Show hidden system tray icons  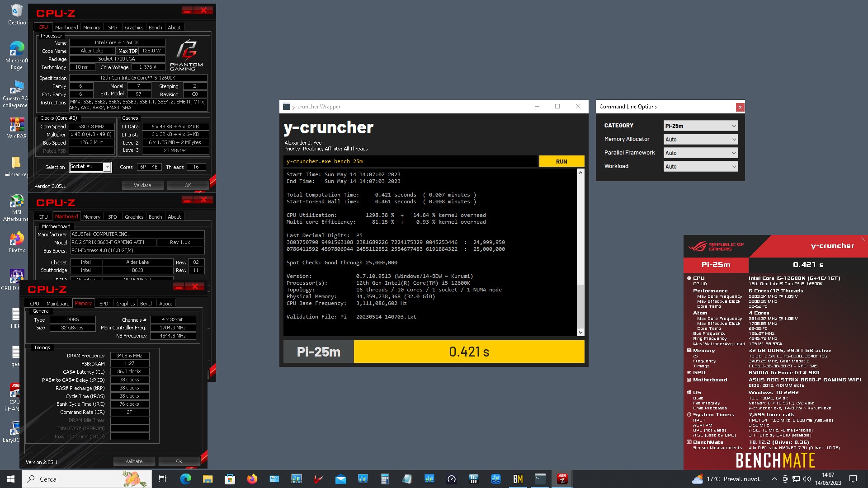pyautogui.click(x=774, y=479)
